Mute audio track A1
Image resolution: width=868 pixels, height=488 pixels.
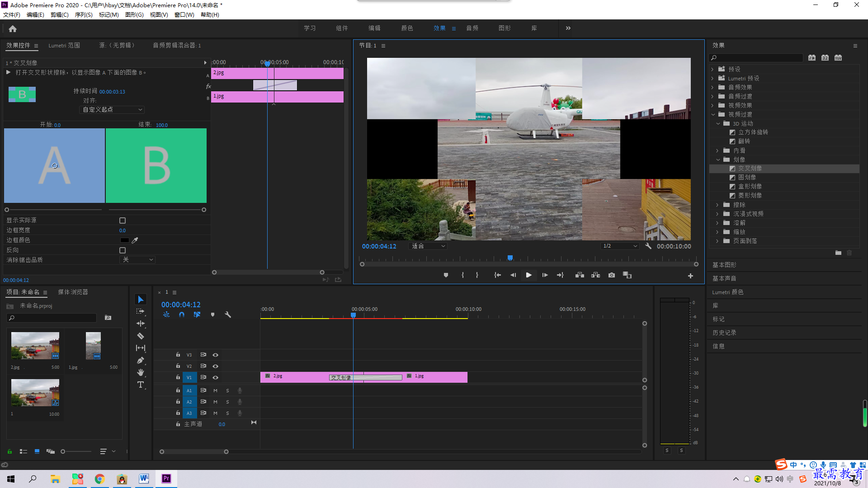click(215, 390)
